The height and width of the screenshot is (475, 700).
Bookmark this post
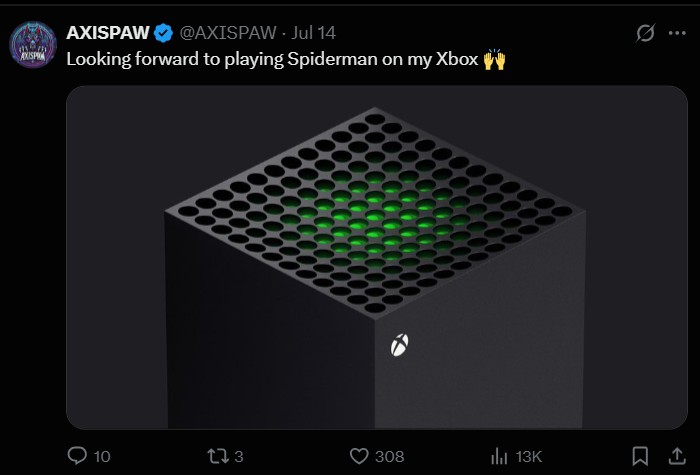[x=641, y=456]
